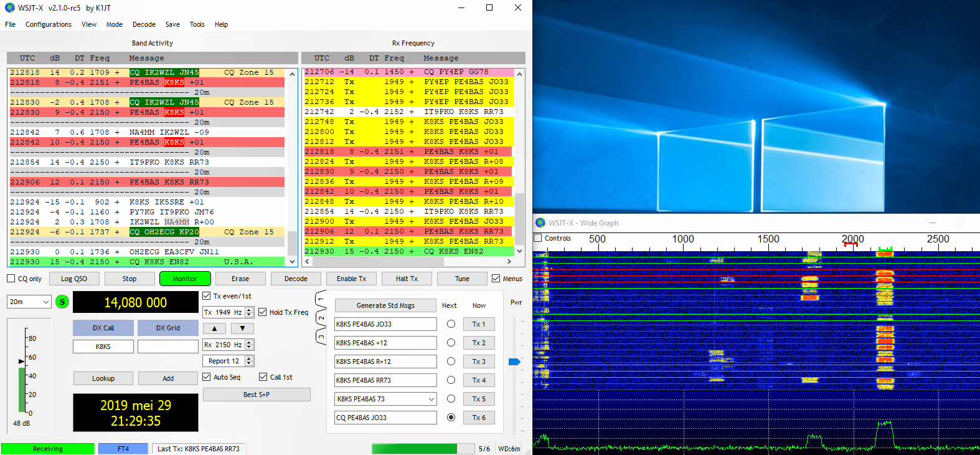Select the Next radio button for Tx 1
This screenshot has width=980, height=455.
[x=451, y=324]
